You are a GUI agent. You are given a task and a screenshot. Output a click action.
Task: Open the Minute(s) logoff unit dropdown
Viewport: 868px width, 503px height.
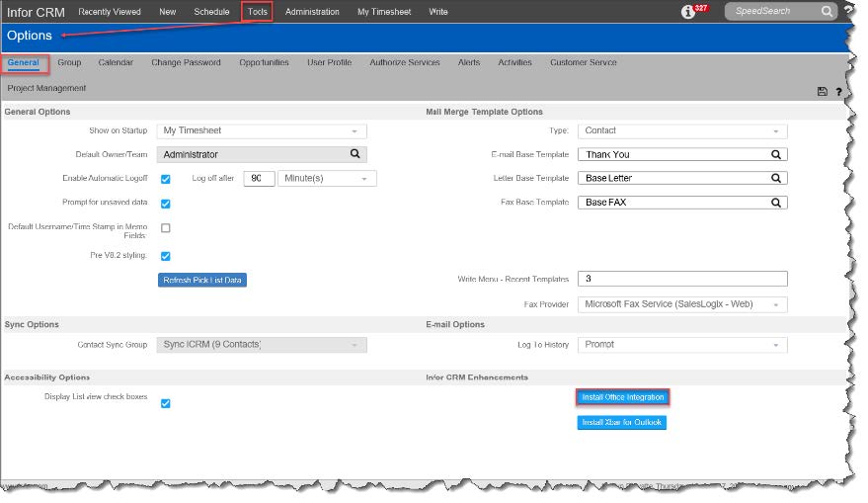coord(364,179)
